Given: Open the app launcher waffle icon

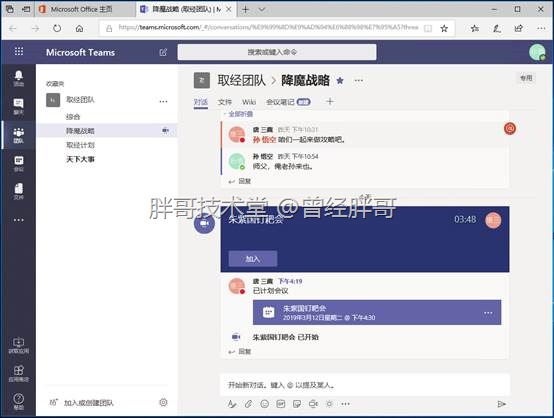Looking at the screenshot, I should point(19,52).
